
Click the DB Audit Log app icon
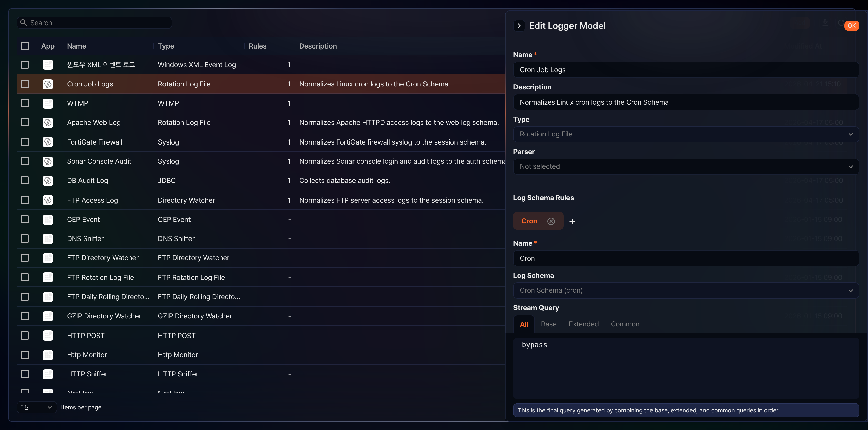(48, 180)
